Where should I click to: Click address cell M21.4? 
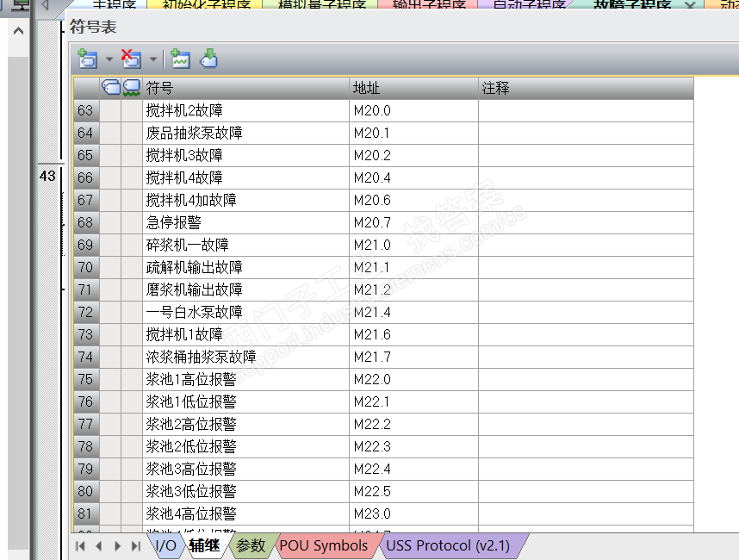(413, 312)
